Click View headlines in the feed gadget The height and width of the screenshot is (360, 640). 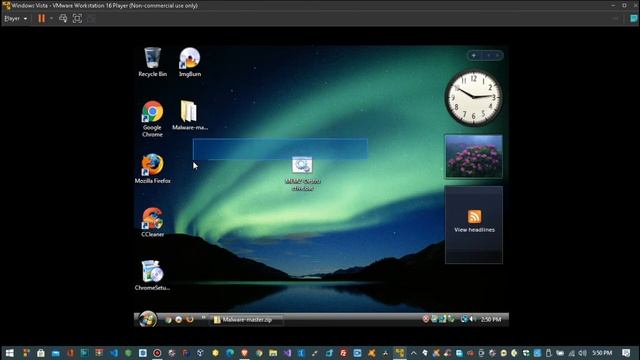(x=474, y=230)
